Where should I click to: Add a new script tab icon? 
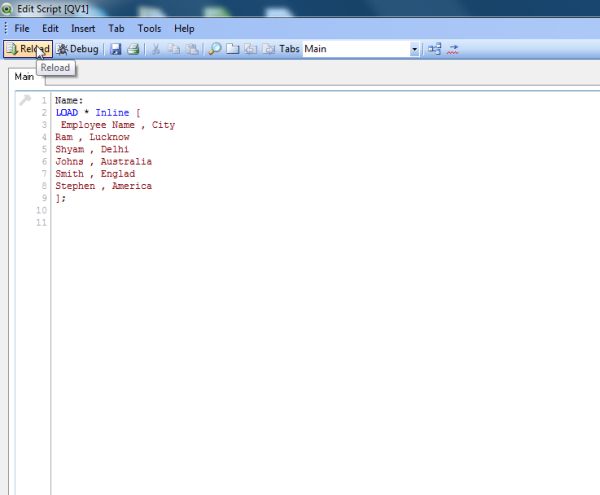coord(233,49)
